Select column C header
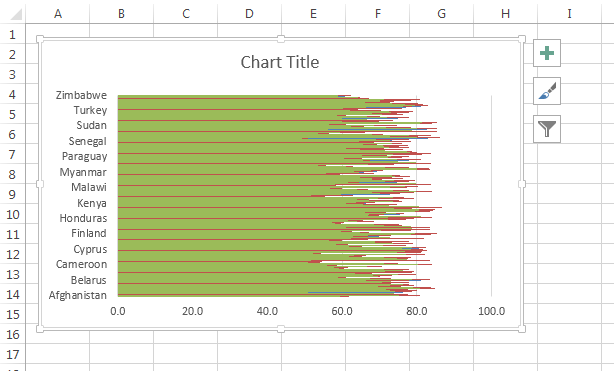Screen dimensions: 614x371 (x=186, y=14)
